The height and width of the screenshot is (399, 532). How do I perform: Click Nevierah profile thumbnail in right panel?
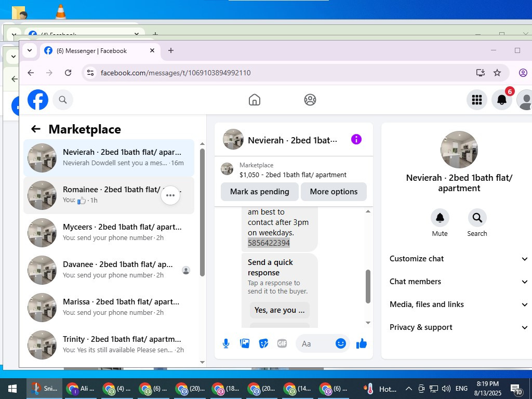pos(459,150)
